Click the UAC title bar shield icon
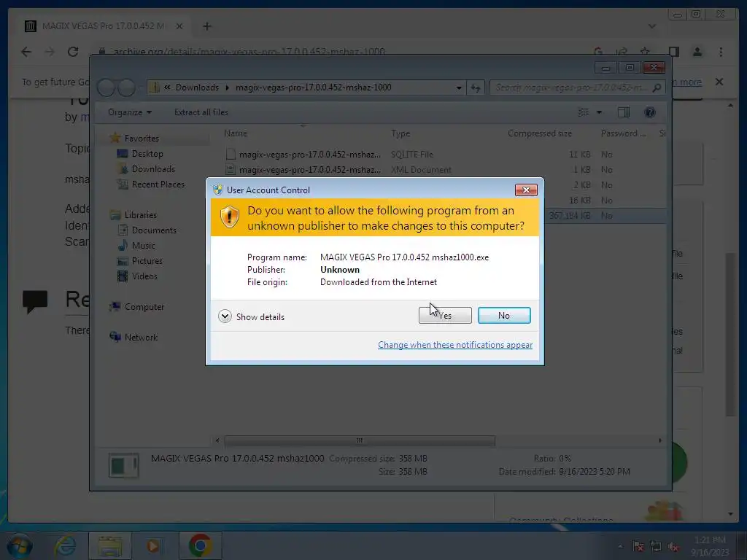The width and height of the screenshot is (747, 560). [x=218, y=190]
